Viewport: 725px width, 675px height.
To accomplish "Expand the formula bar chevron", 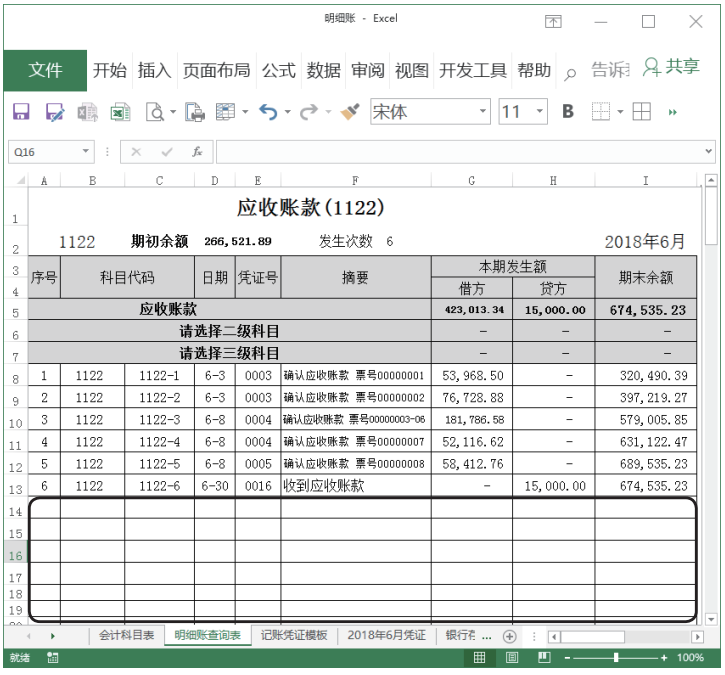I will pyautogui.click(x=708, y=151).
